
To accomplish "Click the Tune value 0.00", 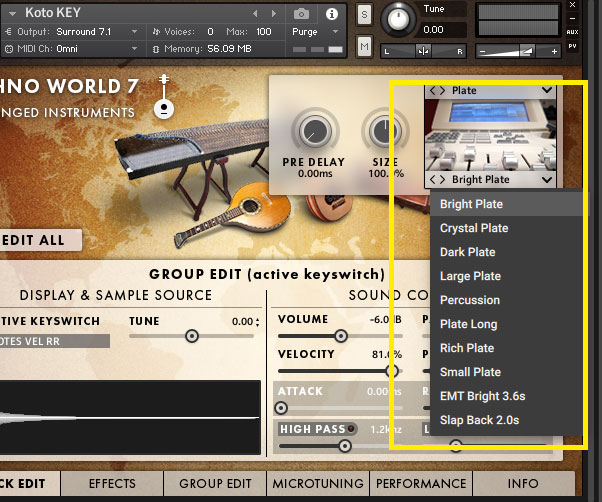I will (x=433, y=30).
